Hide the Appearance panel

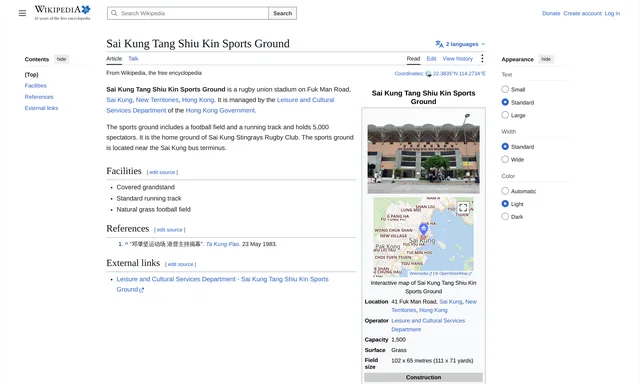pyautogui.click(x=546, y=59)
